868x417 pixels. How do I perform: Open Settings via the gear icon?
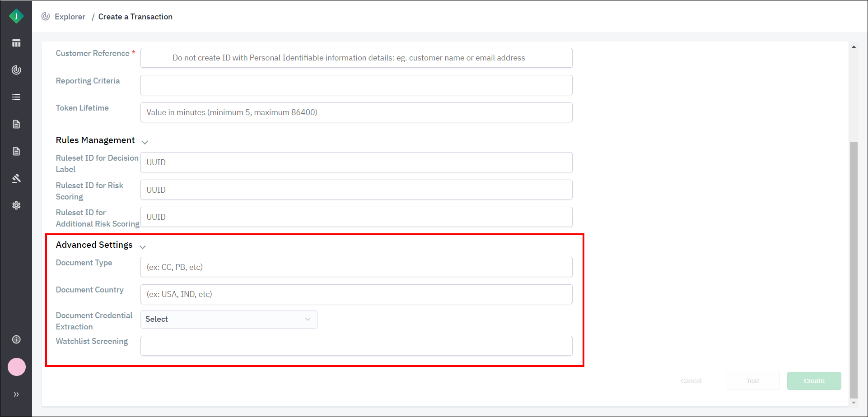coord(16,205)
